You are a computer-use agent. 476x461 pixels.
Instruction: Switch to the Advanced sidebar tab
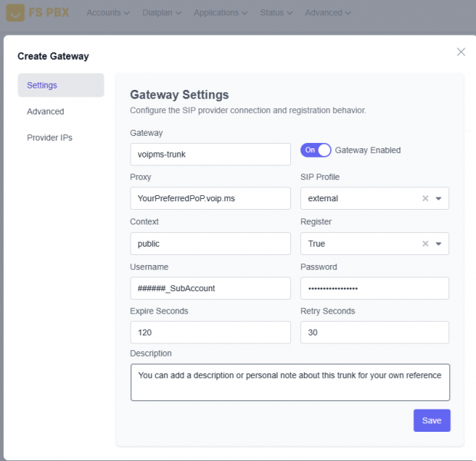[45, 111]
